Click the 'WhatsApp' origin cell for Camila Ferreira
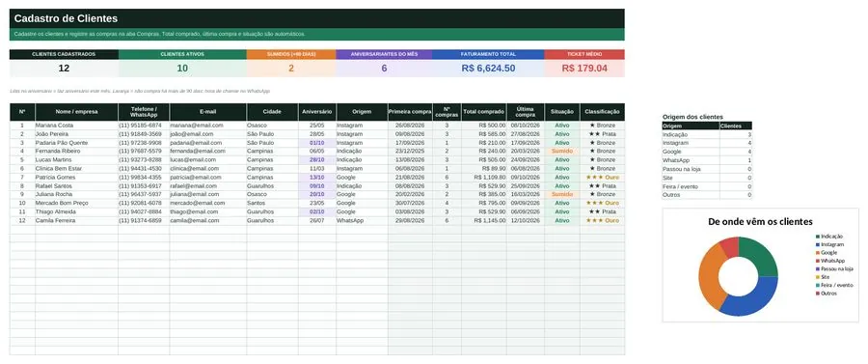This screenshot has width=868, height=364. point(362,220)
